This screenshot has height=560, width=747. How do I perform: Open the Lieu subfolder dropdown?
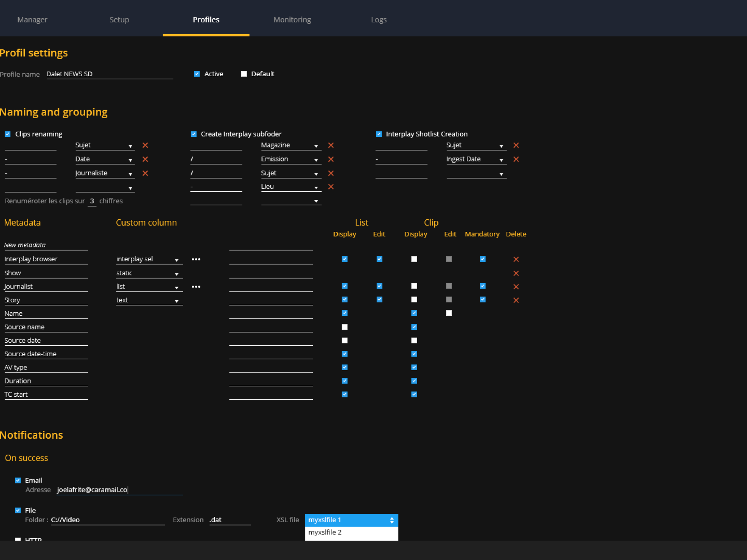[291, 187]
